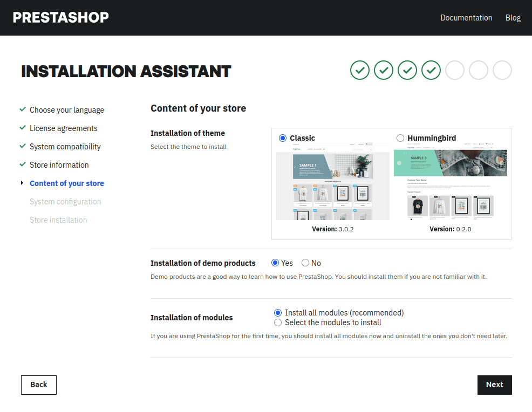
Task: Choose Yes for demo products installation
Action: tap(275, 263)
